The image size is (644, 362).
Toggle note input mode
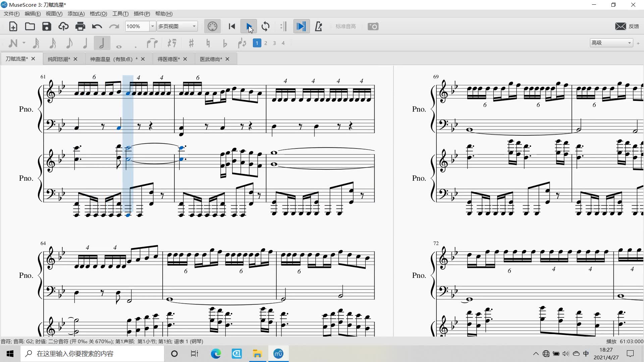coord(13,43)
